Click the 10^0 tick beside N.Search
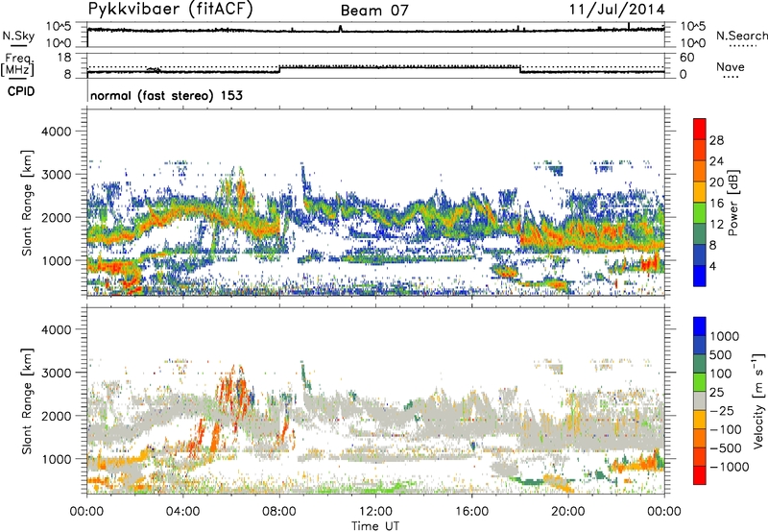 coord(692,43)
